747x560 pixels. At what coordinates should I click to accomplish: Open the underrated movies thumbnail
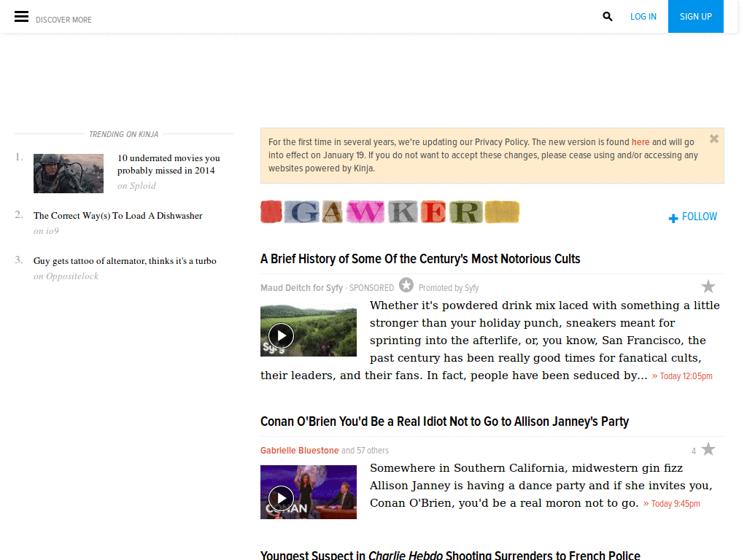68,174
